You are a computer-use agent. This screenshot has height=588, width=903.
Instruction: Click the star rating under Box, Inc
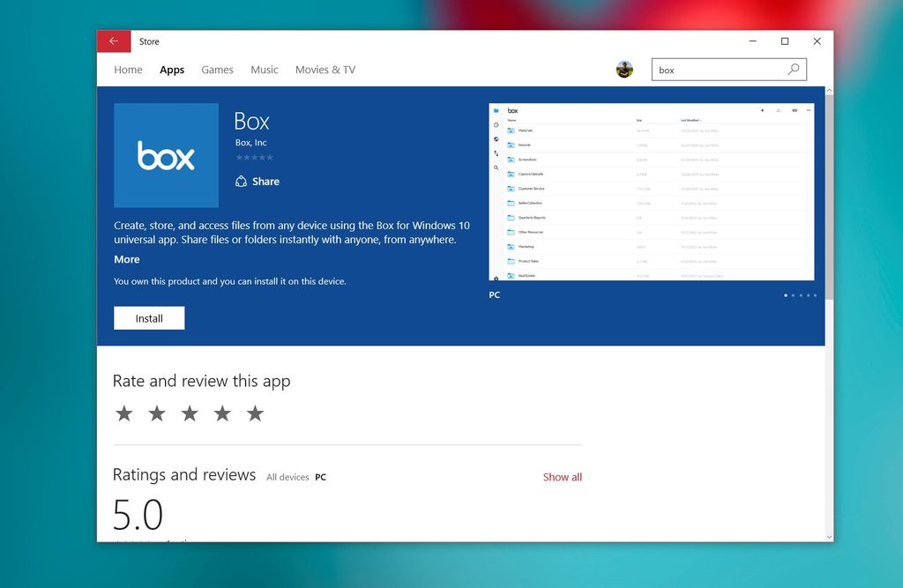pos(254,157)
